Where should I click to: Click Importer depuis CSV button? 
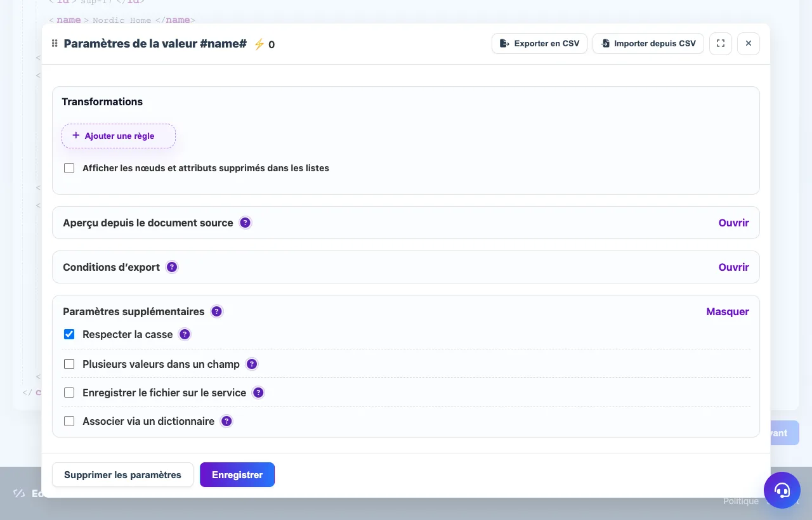click(x=648, y=44)
